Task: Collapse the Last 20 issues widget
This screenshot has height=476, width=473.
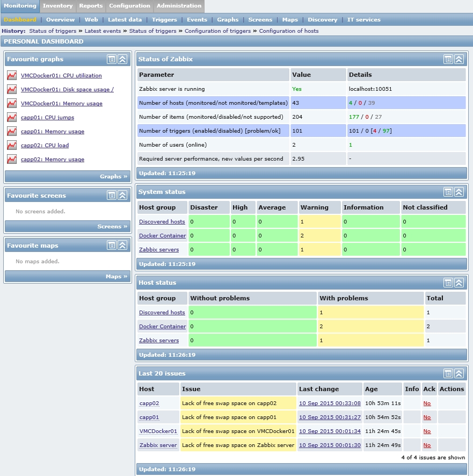Action: click(459, 373)
